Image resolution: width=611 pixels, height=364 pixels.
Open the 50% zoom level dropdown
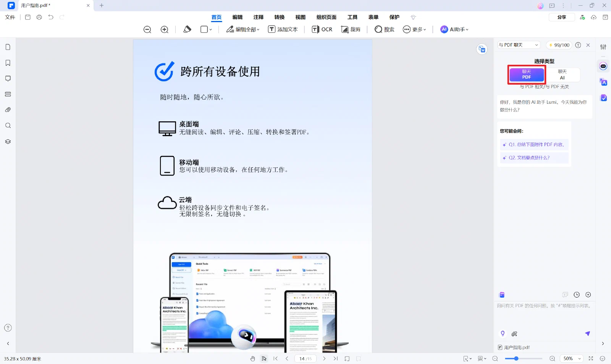572,359
